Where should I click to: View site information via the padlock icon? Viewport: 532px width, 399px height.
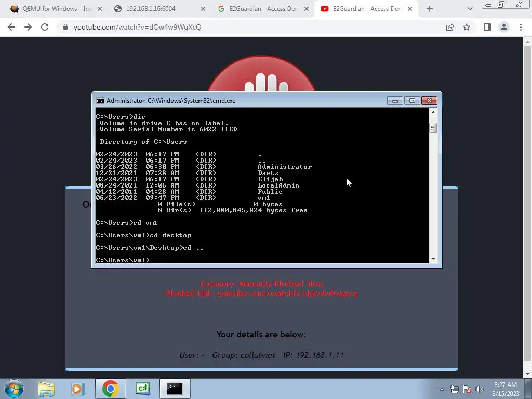point(65,27)
